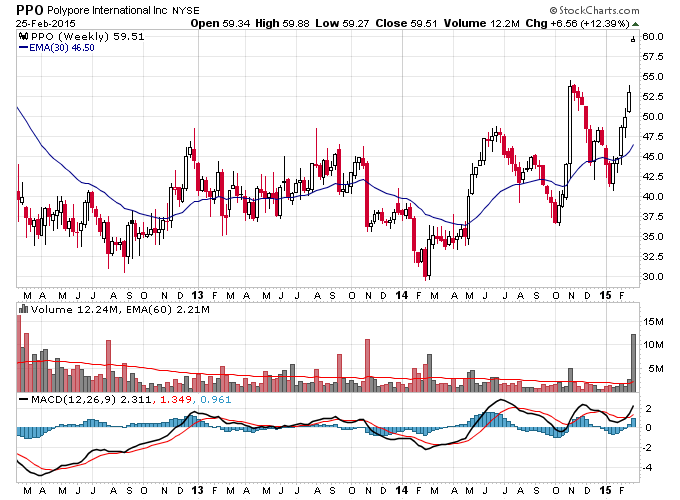The width and height of the screenshot is (680, 500).
Task: Click the green up-triangle after the Chg value
Action: click(x=635, y=24)
